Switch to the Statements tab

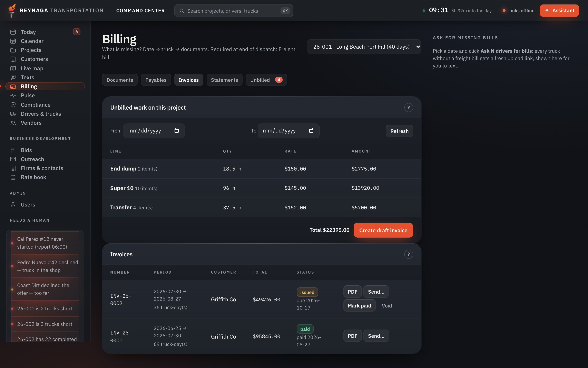[x=224, y=80]
